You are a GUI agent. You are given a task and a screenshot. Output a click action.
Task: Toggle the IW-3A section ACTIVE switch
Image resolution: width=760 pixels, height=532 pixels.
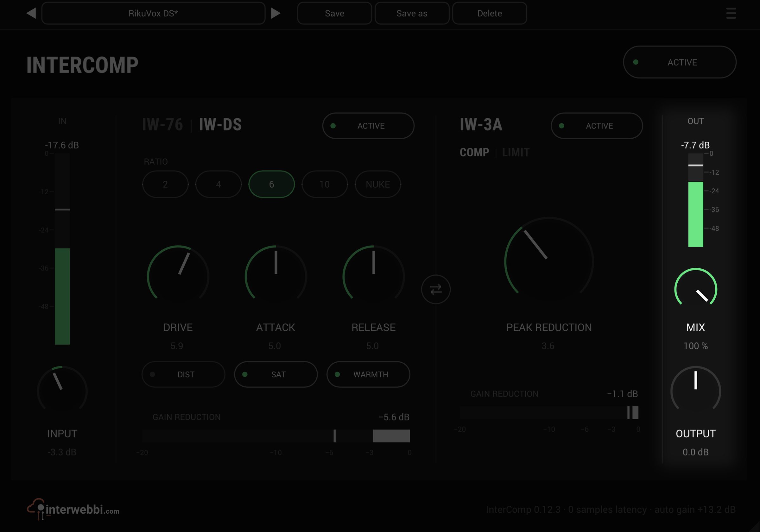(597, 126)
